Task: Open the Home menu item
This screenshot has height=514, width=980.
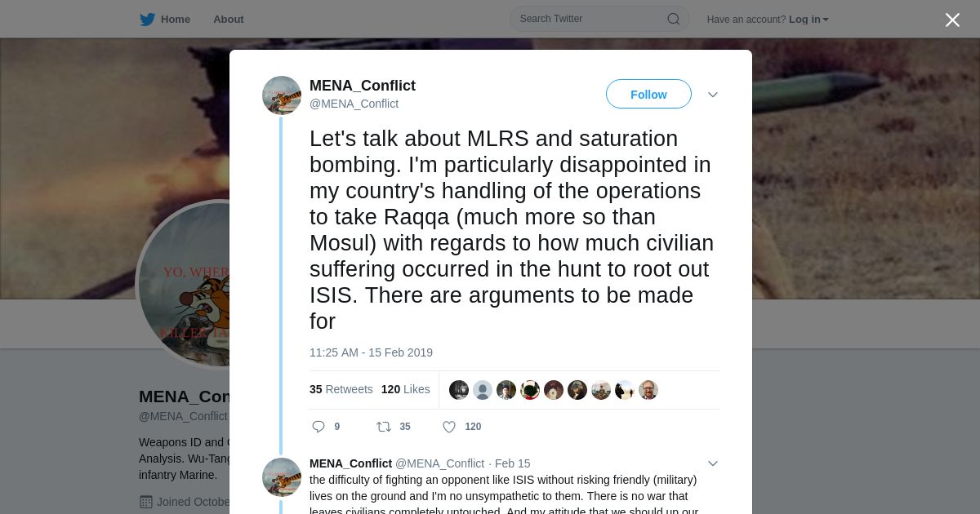Action: pos(175,20)
